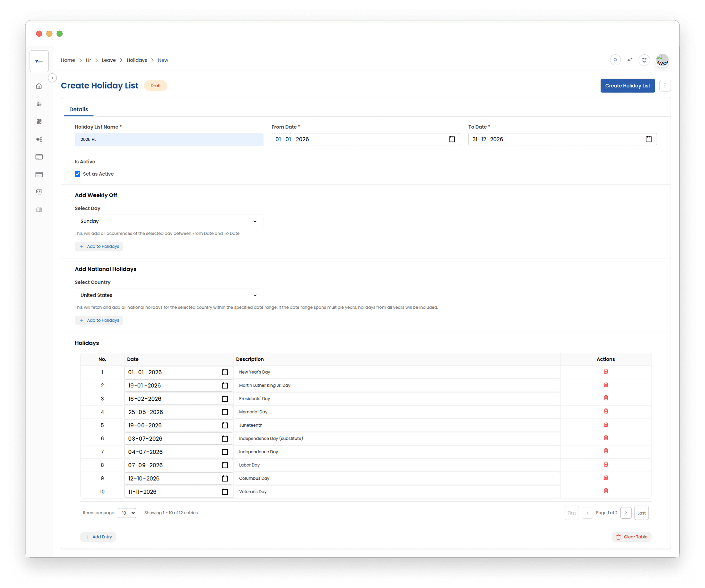705x588 pixels.
Task: Expand the Select Day dropdown showing Sunday
Action: [x=169, y=221]
